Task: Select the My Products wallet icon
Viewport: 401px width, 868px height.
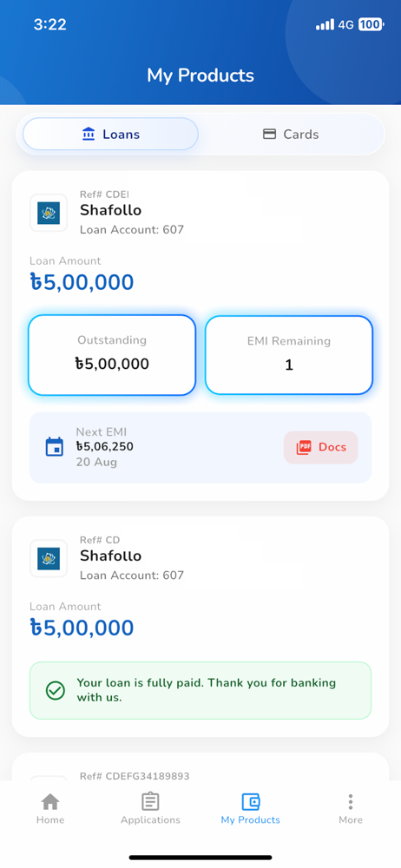Action: coord(250,801)
